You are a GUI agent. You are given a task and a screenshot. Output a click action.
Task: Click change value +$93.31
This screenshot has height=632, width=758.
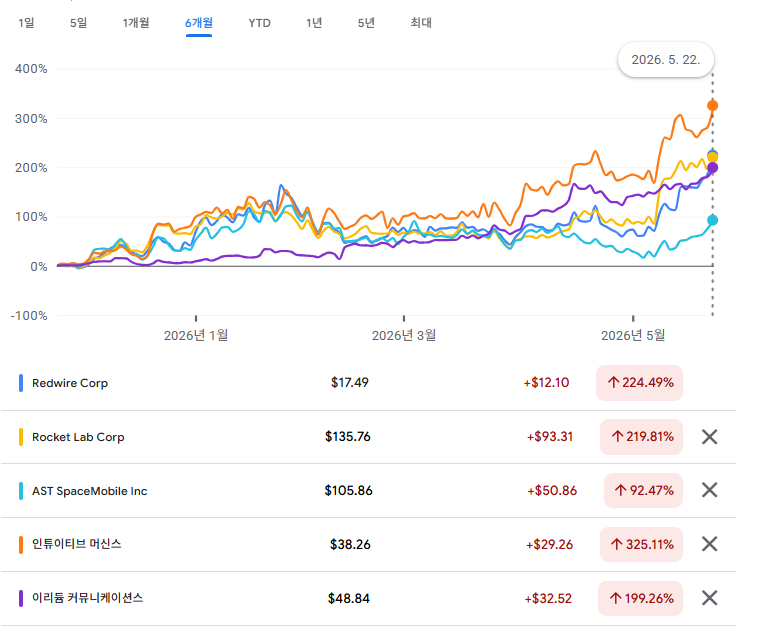tap(550, 437)
